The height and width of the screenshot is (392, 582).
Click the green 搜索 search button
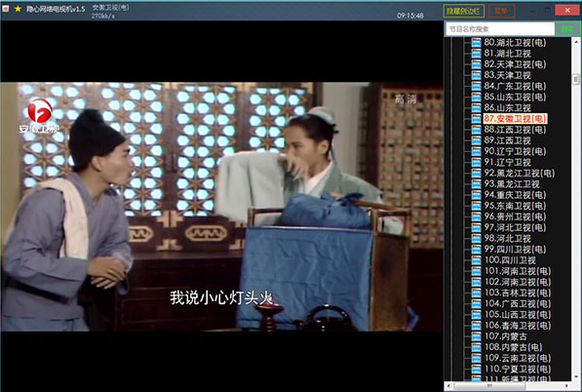click(x=567, y=29)
